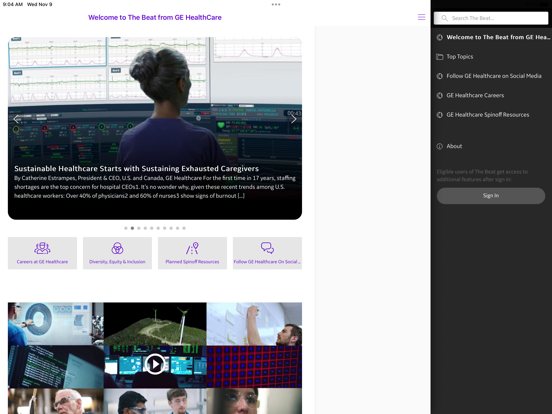Open Planned Spinoff Resources tile

[192, 253]
